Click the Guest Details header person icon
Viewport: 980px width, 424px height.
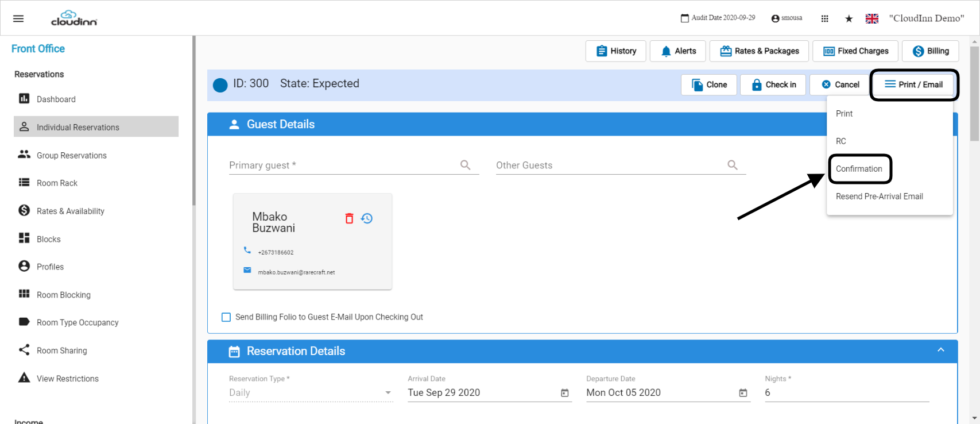pyautogui.click(x=234, y=125)
